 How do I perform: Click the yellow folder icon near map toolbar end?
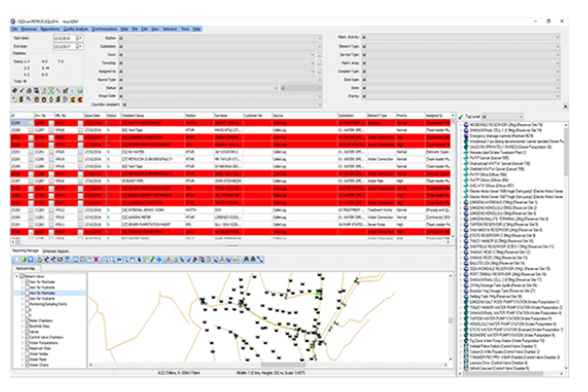pos(235,259)
